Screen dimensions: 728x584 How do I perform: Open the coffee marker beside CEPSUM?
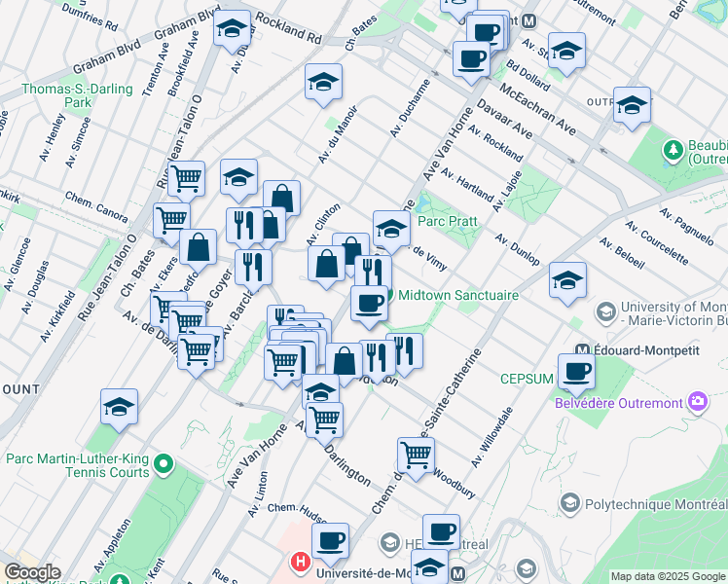tap(576, 373)
